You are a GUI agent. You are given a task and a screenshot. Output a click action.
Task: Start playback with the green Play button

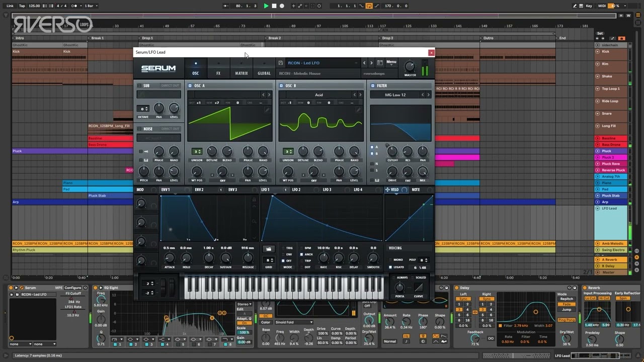266,6
